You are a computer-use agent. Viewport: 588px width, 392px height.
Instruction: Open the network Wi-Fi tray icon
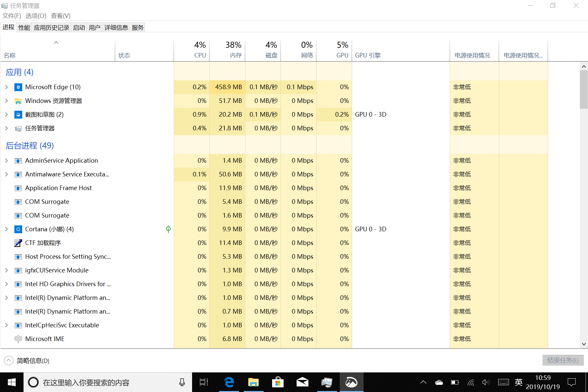point(471,382)
